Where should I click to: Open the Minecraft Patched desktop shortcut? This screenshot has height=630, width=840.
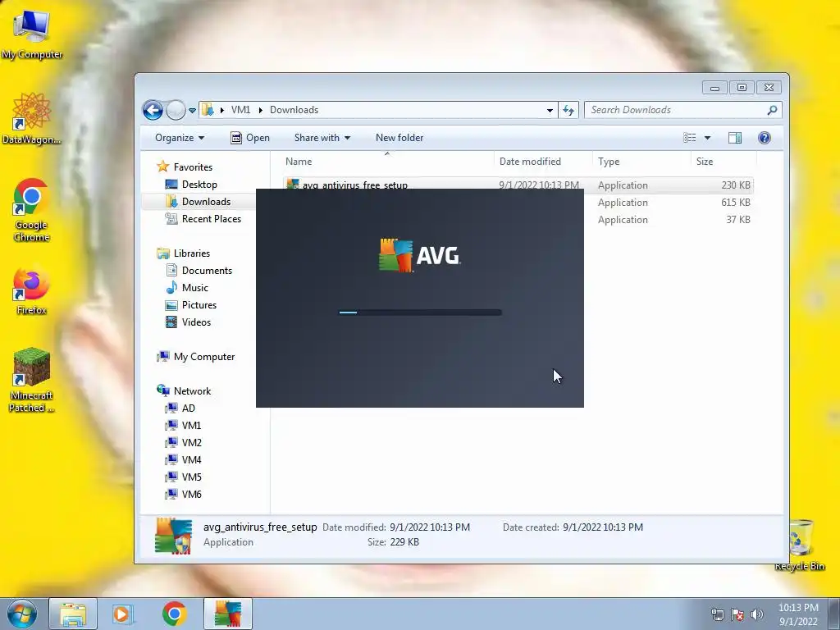click(32, 380)
